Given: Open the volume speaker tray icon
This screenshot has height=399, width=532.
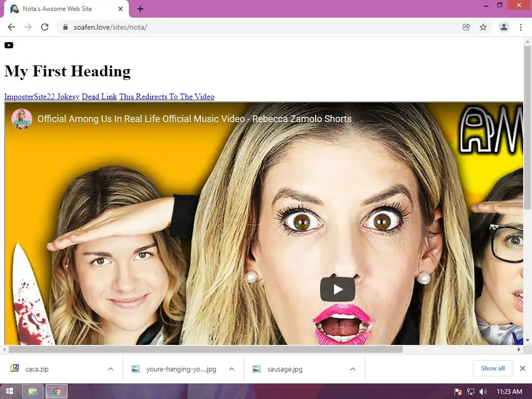Looking at the screenshot, I should (x=483, y=392).
